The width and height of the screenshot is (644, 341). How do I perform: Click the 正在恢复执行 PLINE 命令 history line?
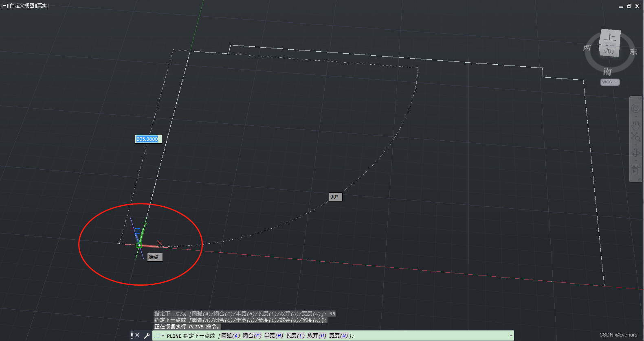click(187, 327)
